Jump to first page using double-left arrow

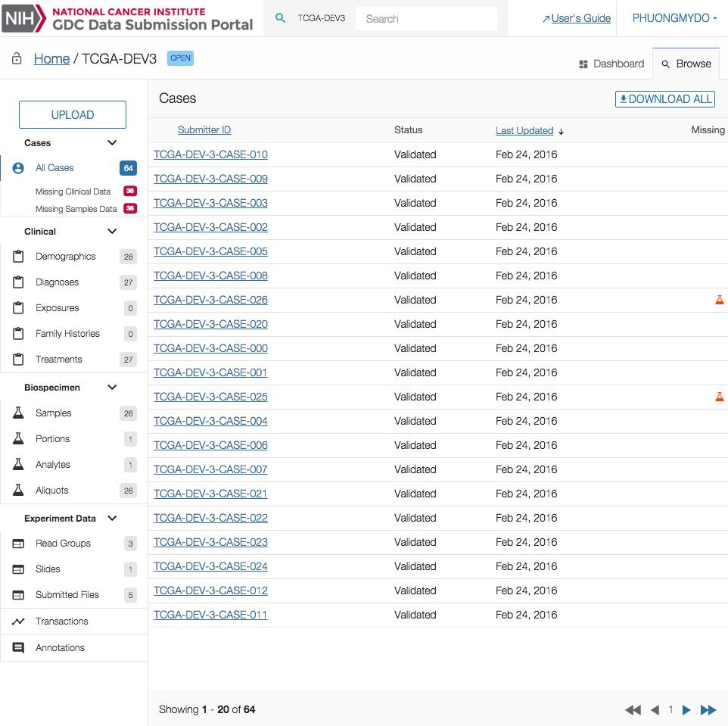[x=633, y=710]
